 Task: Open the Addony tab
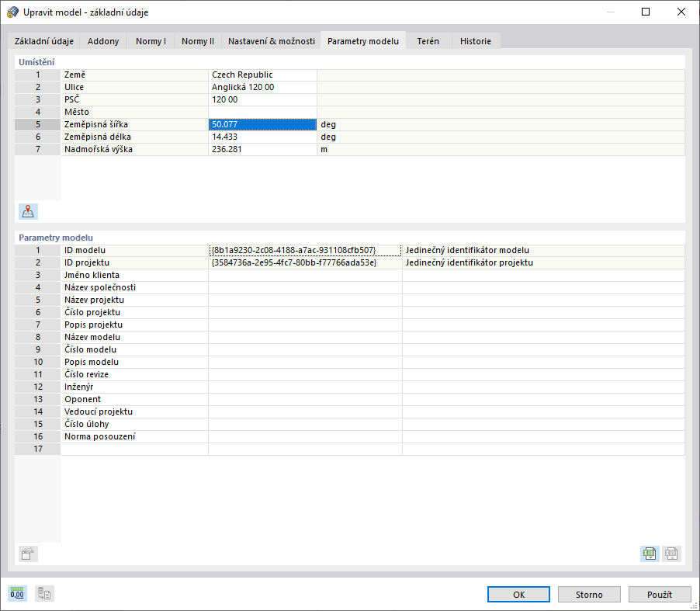click(103, 41)
